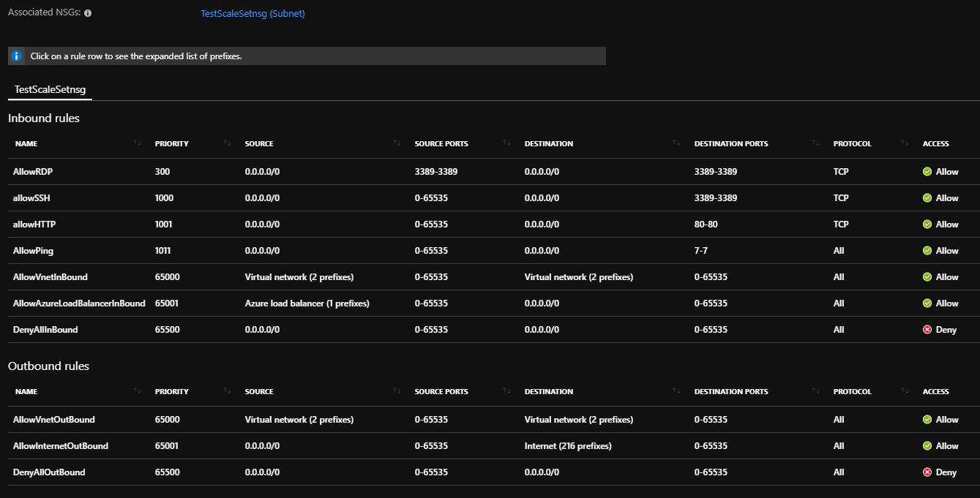Sort inbound rules by Name column arrows
The image size is (980, 498).
(137, 143)
